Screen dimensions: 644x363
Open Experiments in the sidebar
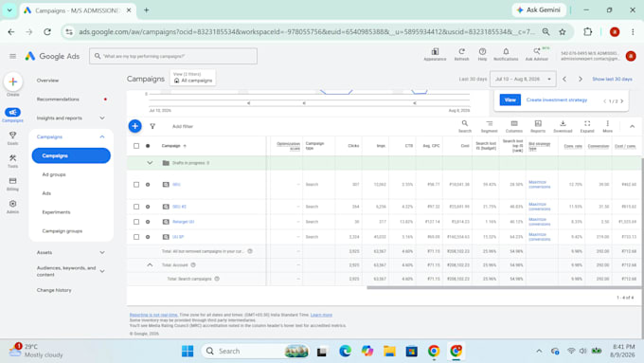(x=56, y=212)
